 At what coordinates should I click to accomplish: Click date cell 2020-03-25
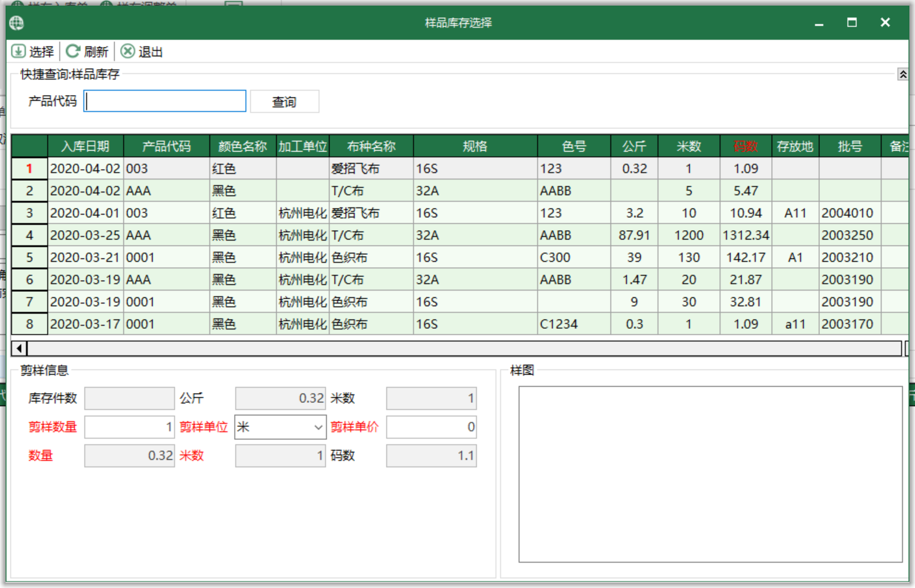coord(86,235)
